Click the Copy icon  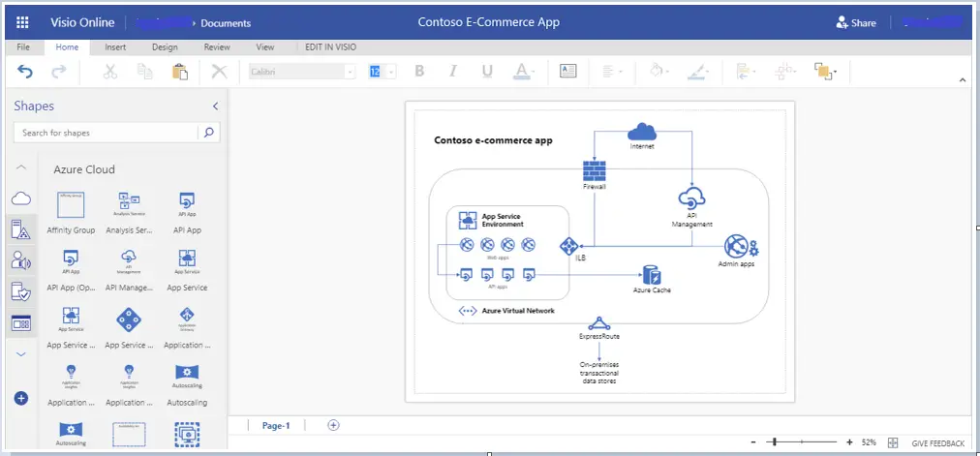tap(145, 72)
